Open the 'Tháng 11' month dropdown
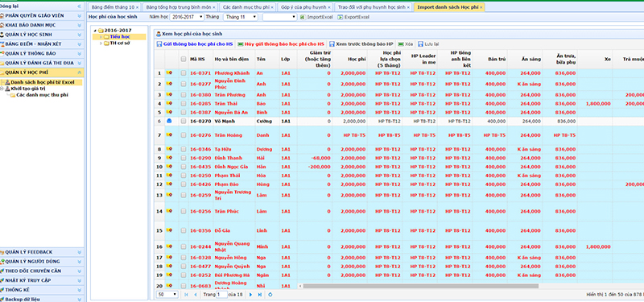 pyautogui.click(x=240, y=17)
